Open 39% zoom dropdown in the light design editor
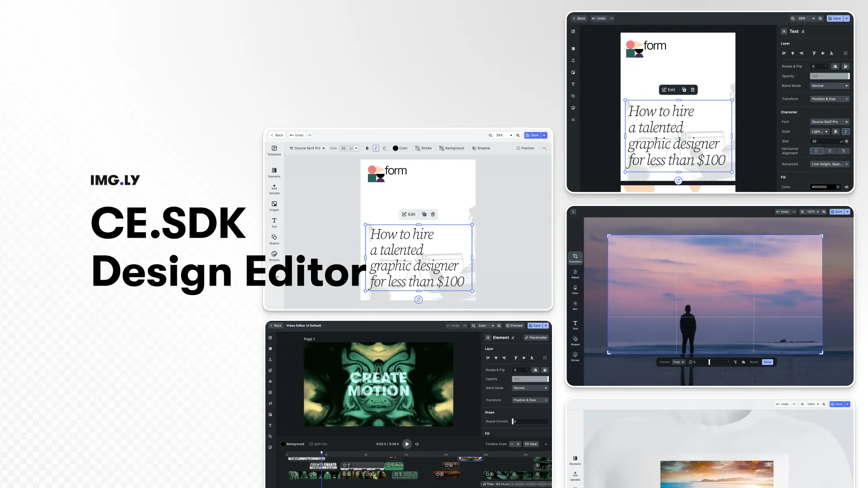The image size is (868, 488). pyautogui.click(x=504, y=135)
